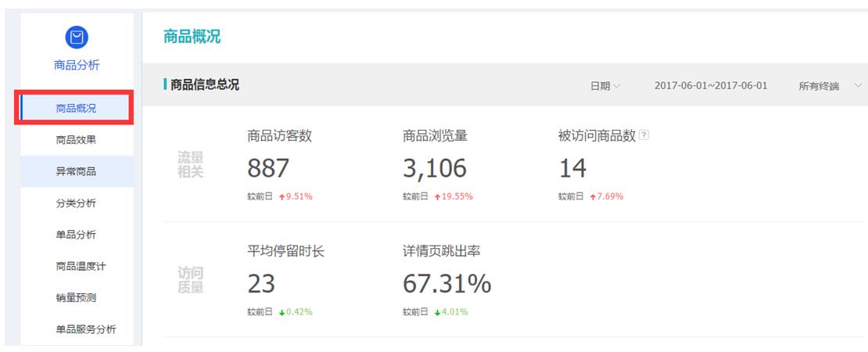Click the 7.69% change indicator
Image resolution: width=868 pixels, height=352 pixels.
[607, 196]
